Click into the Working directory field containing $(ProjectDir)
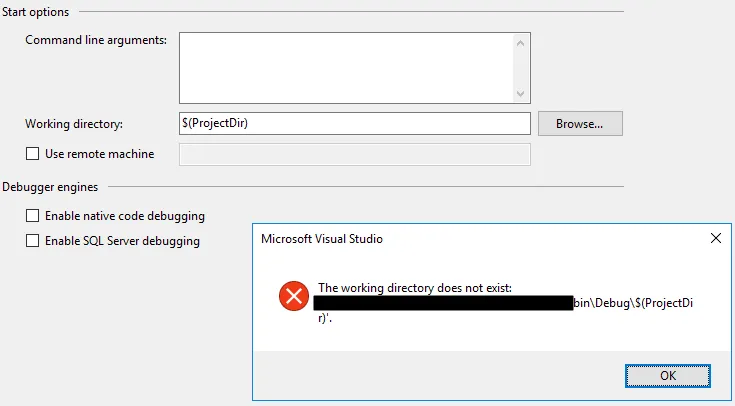The width and height of the screenshot is (735, 406). tap(355, 123)
